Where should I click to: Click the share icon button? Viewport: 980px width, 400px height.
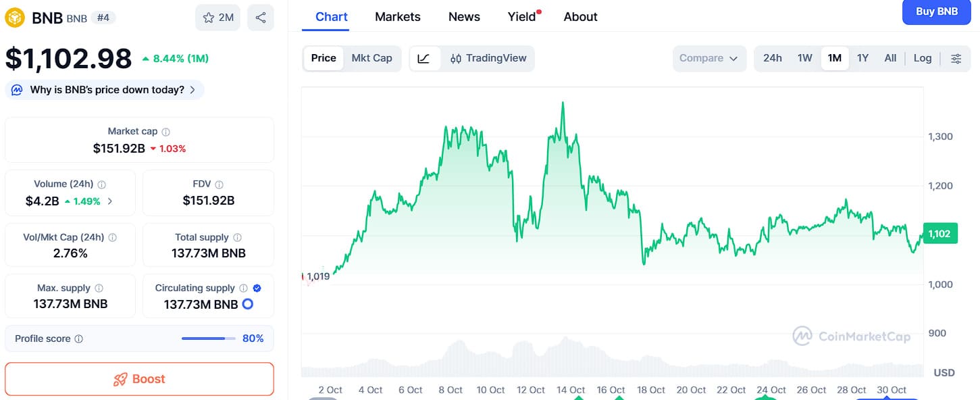[x=261, y=18]
